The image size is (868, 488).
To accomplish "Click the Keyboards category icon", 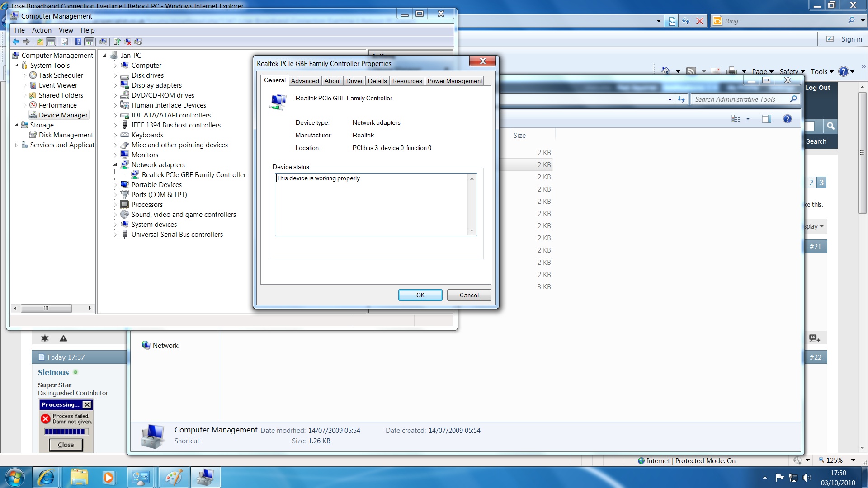I will coord(125,135).
